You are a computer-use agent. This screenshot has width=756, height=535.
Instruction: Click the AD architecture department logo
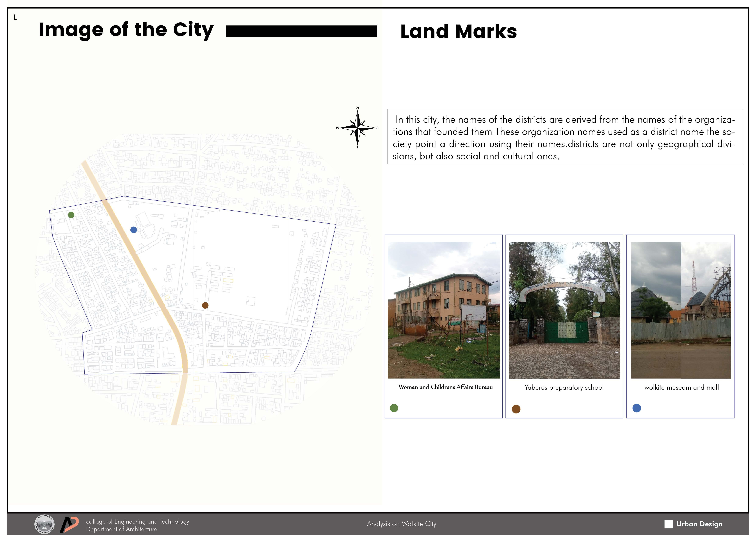(69, 524)
